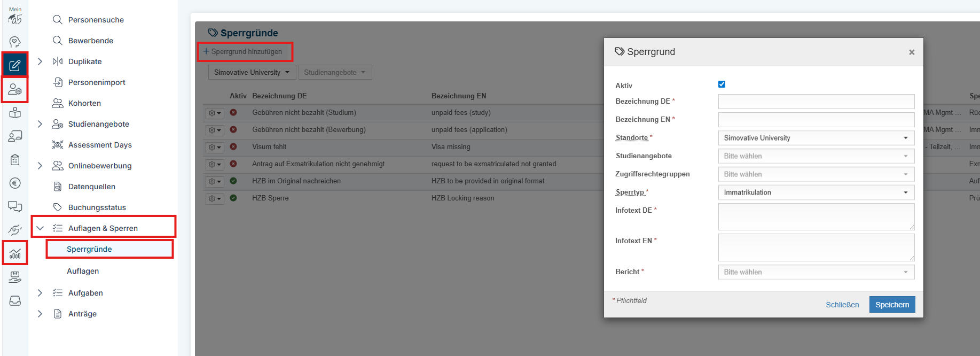The height and width of the screenshot is (356, 980).
Task: Select Auflagen in the navigation menu
Action: click(x=83, y=271)
